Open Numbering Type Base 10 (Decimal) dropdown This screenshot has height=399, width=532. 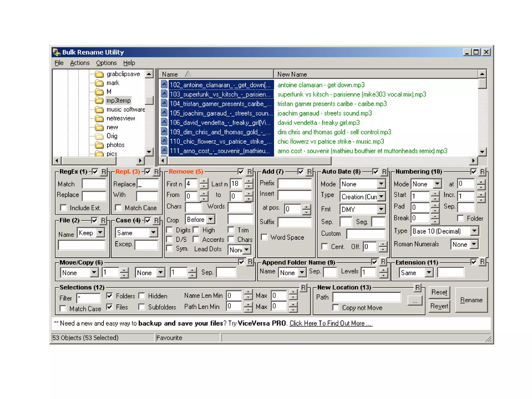(474, 231)
